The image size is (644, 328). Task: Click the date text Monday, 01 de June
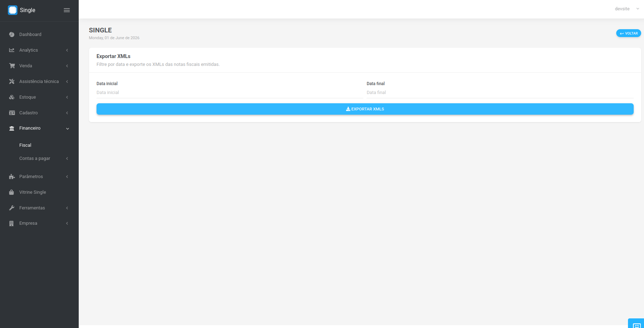pyautogui.click(x=114, y=38)
